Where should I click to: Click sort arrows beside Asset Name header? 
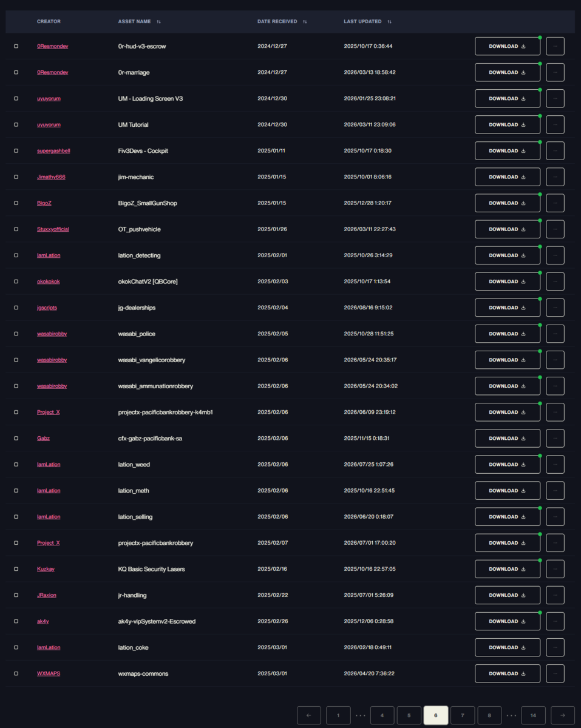coord(158,22)
